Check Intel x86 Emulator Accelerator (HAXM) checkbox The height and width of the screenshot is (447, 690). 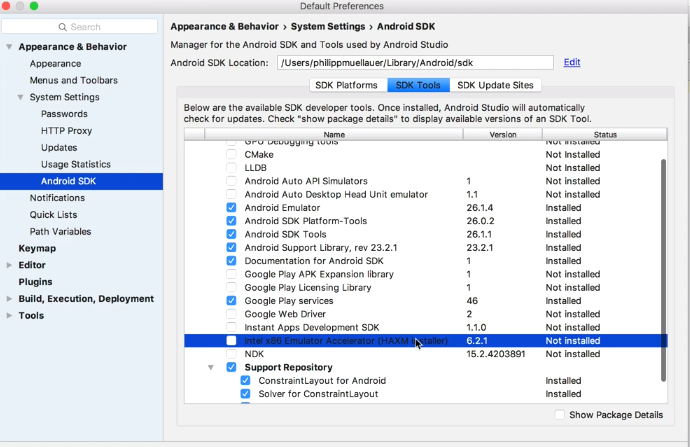click(231, 341)
